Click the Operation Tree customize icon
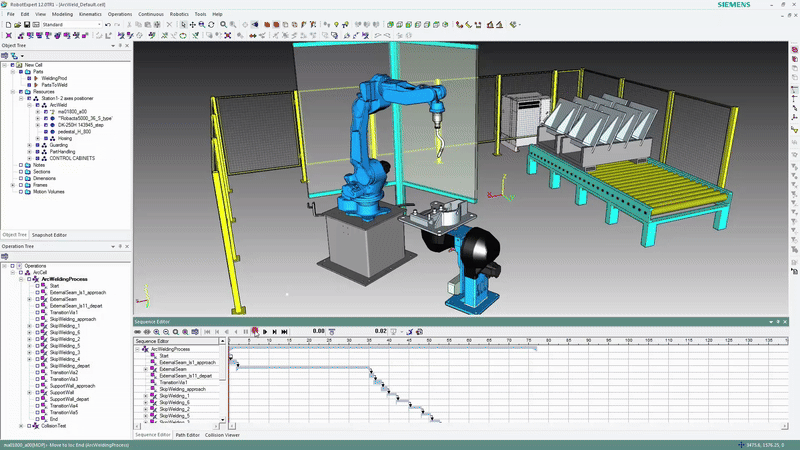The height and width of the screenshot is (450, 800). (x=5, y=257)
